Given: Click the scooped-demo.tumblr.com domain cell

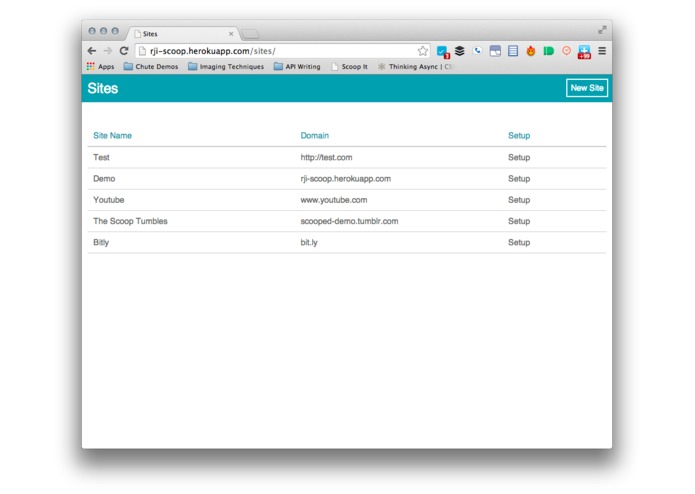Looking at the screenshot, I should click(349, 221).
